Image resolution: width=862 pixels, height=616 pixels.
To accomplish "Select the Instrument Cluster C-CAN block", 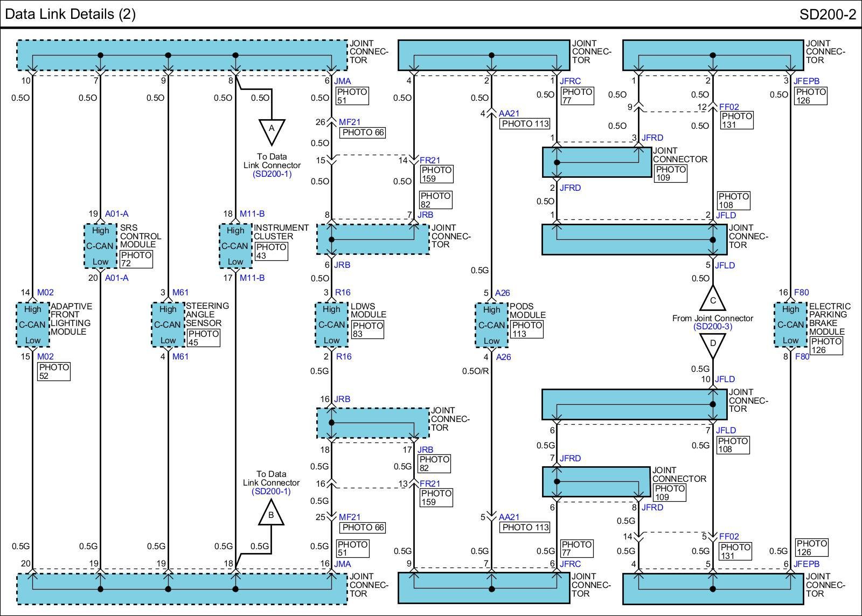I will (x=235, y=246).
